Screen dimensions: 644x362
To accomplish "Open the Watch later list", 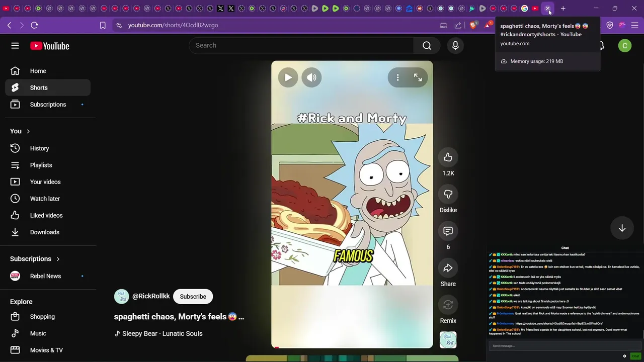I will pos(48,199).
